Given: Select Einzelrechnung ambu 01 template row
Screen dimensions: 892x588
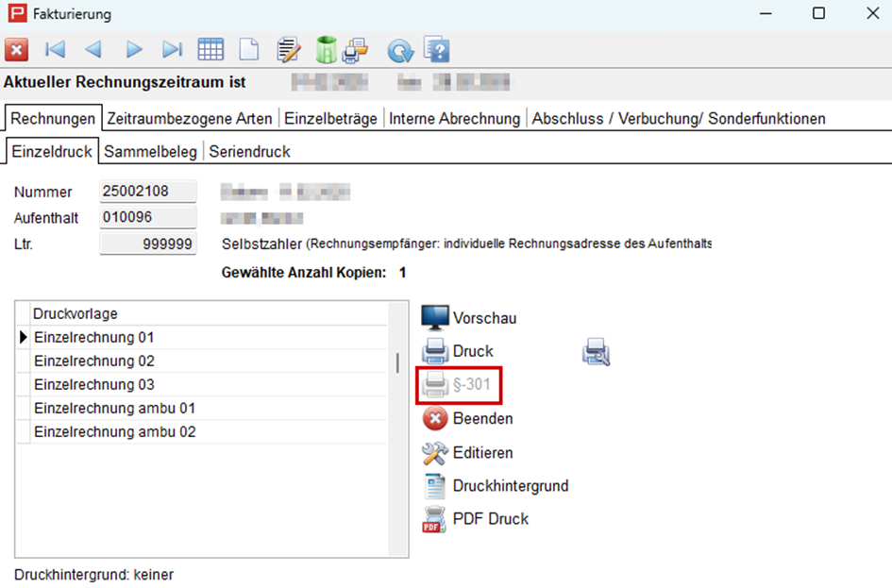Looking at the screenshot, I should click(x=114, y=409).
